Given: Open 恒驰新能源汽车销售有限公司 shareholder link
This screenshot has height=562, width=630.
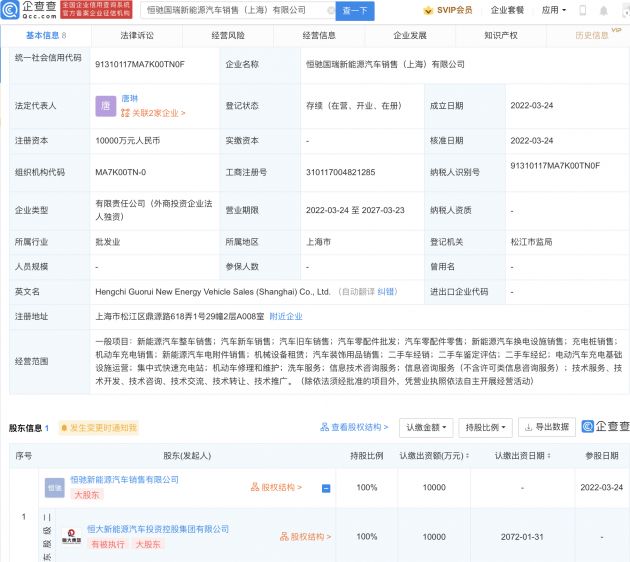Looking at the screenshot, I should (x=125, y=480).
